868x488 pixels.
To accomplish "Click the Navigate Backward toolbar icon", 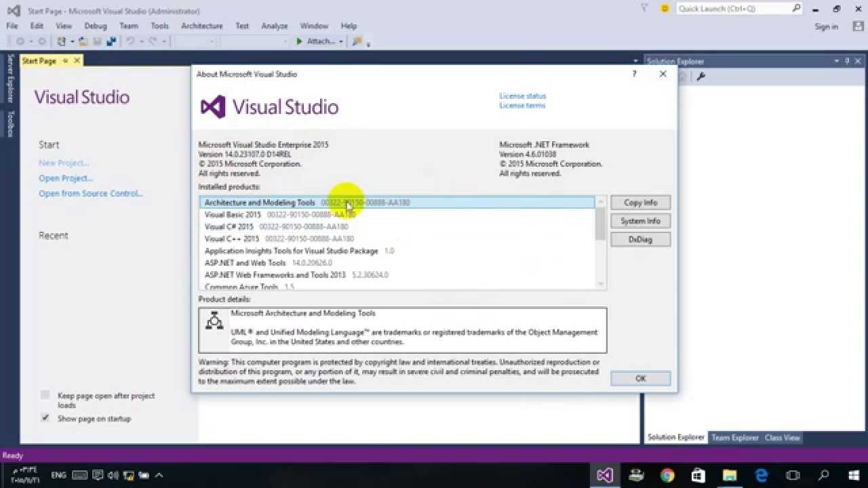I will 21,41.
